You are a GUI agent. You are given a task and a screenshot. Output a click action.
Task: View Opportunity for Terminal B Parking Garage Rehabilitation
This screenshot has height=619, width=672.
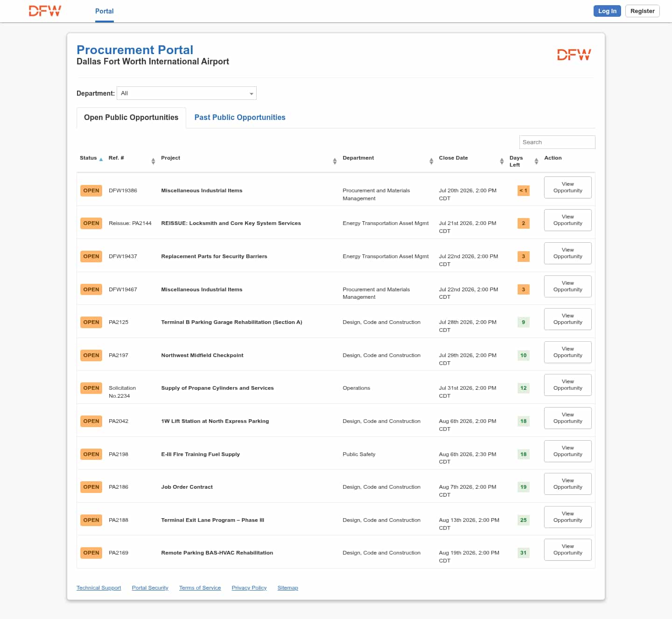[x=568, y=319]
